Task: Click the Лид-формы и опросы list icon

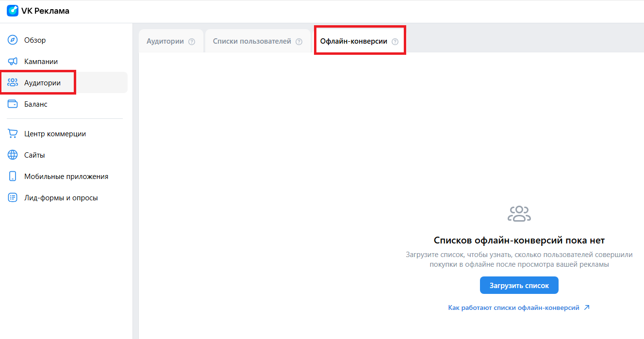Action: [13, 198]
